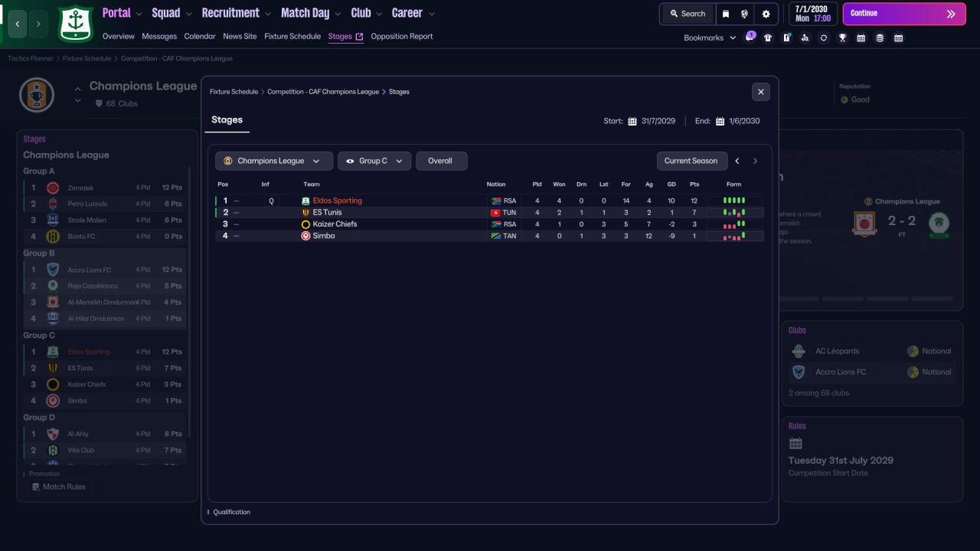The width and height of the screenshot is (980, 551).
Task: Click the ES Tunis club badge in table
Action: click(305, 213)
